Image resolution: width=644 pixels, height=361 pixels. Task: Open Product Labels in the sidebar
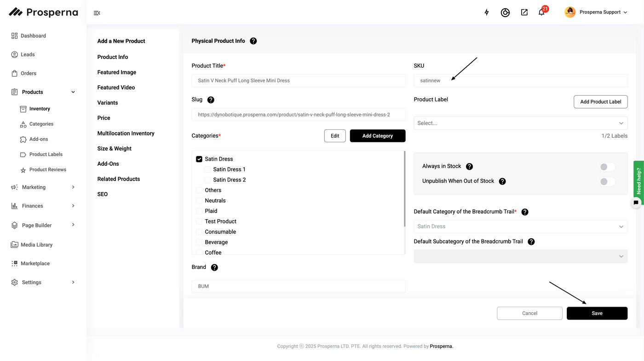pyautogui.click(x=46, y=154)
